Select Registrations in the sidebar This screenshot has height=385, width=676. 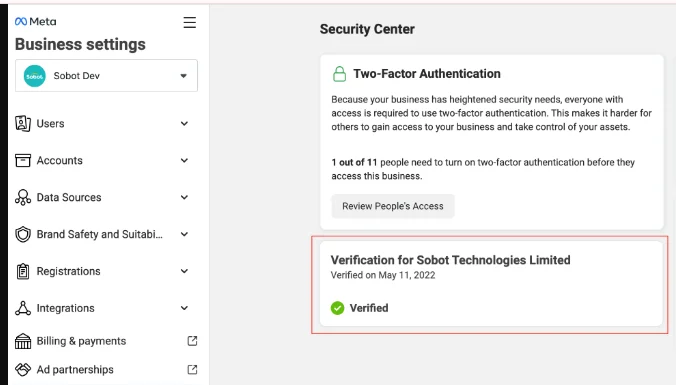pyautogui.click(x=69, y=271)
